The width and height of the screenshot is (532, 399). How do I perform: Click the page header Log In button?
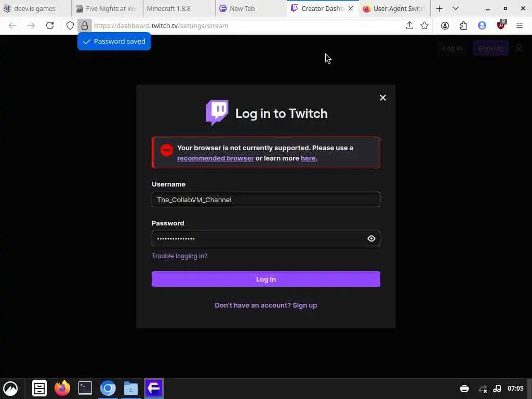(453, 48)
